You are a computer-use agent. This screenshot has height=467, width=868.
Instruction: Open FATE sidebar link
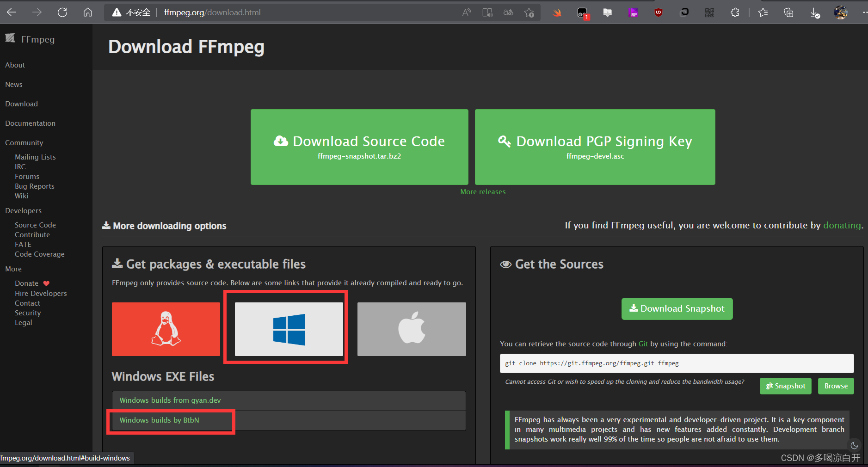23,245
